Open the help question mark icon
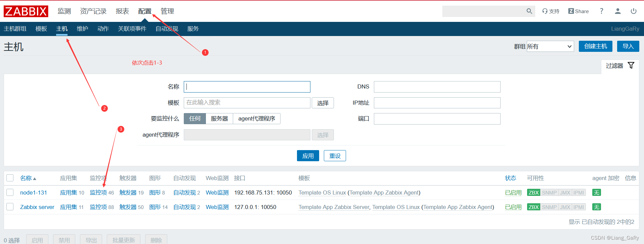644x244 pixels. point(601,11)
